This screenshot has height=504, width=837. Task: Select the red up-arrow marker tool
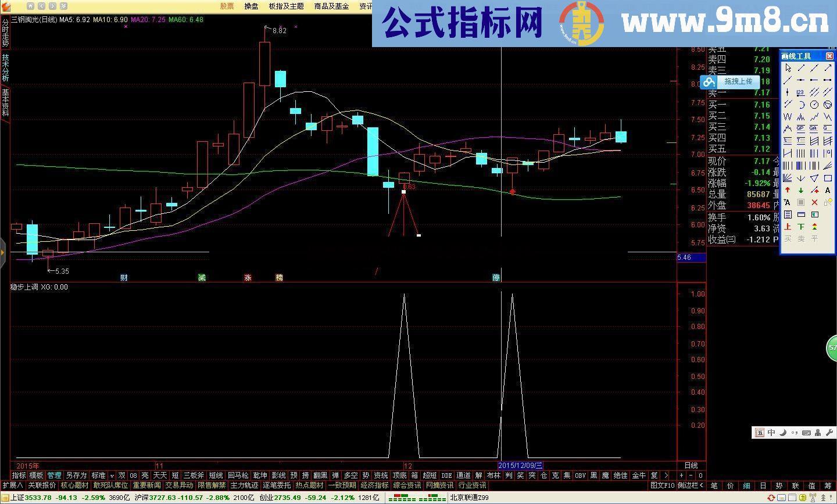click(787, 191)
